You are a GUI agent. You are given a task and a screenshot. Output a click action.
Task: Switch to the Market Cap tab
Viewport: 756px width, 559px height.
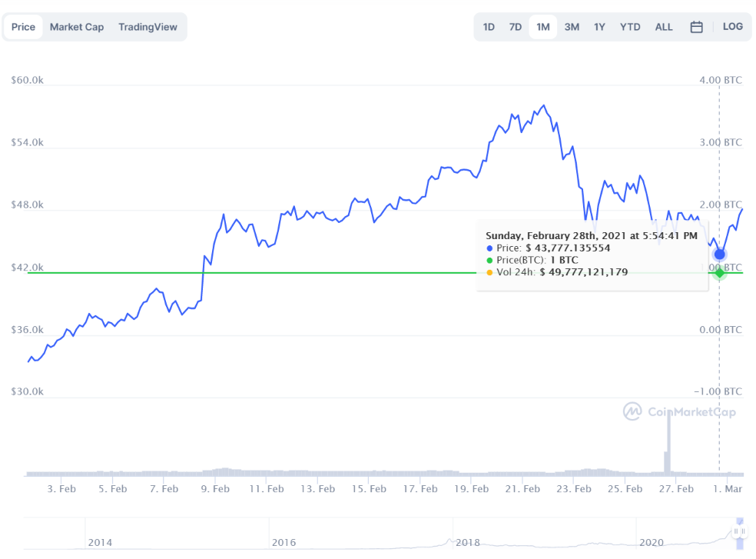tap(77, 27)
